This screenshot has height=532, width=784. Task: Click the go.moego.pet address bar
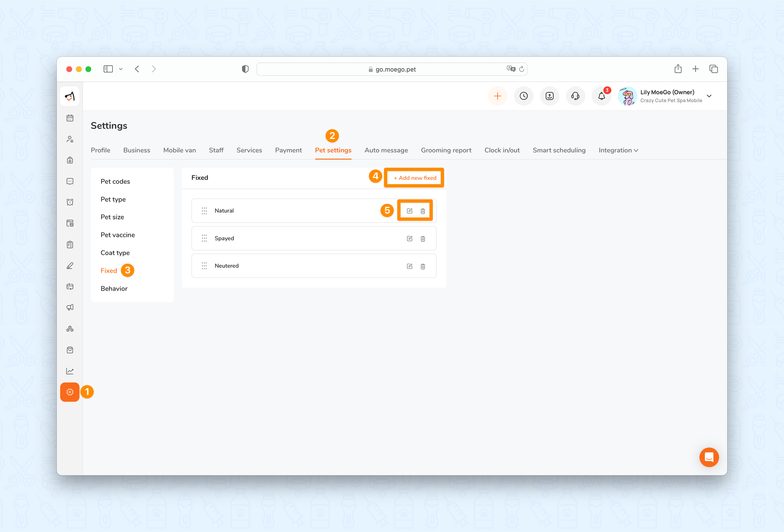(x=392, y=69)
